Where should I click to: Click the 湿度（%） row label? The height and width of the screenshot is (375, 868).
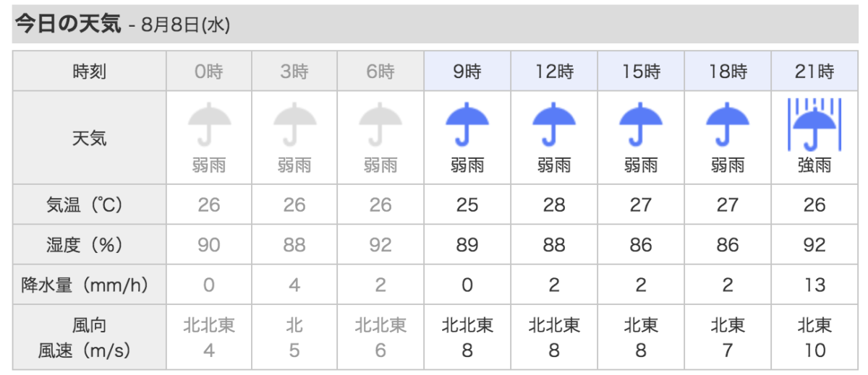(x=90, y=245)
